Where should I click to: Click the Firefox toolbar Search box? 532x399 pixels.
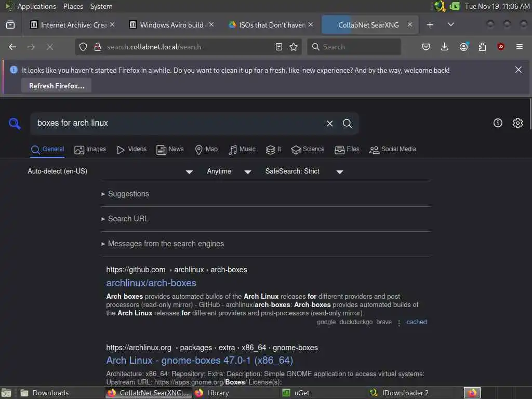coord(354,47)
